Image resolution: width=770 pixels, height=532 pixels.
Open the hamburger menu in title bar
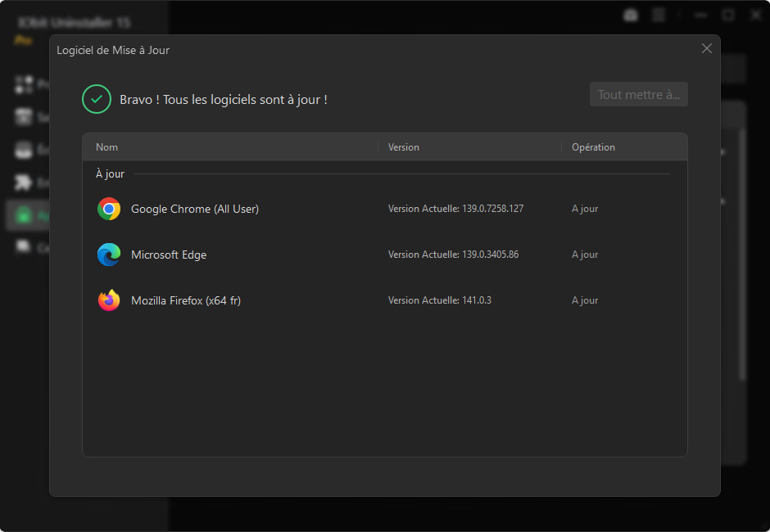point(659,15)
